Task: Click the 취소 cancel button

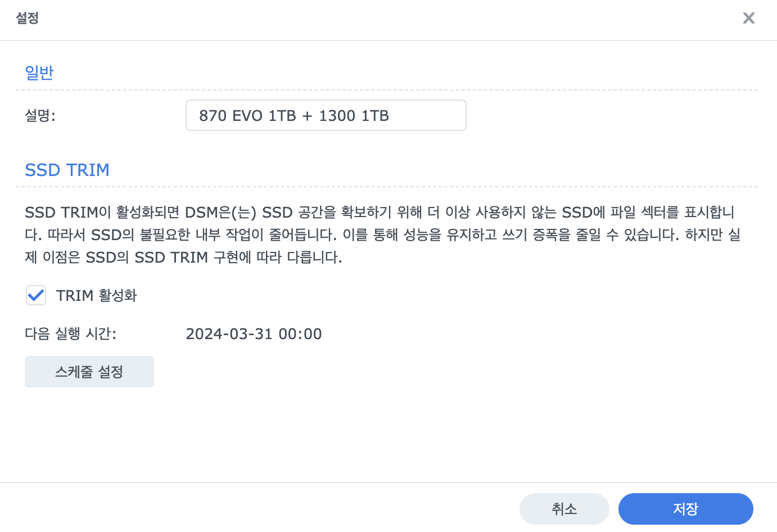Action: tap(564, 509)
